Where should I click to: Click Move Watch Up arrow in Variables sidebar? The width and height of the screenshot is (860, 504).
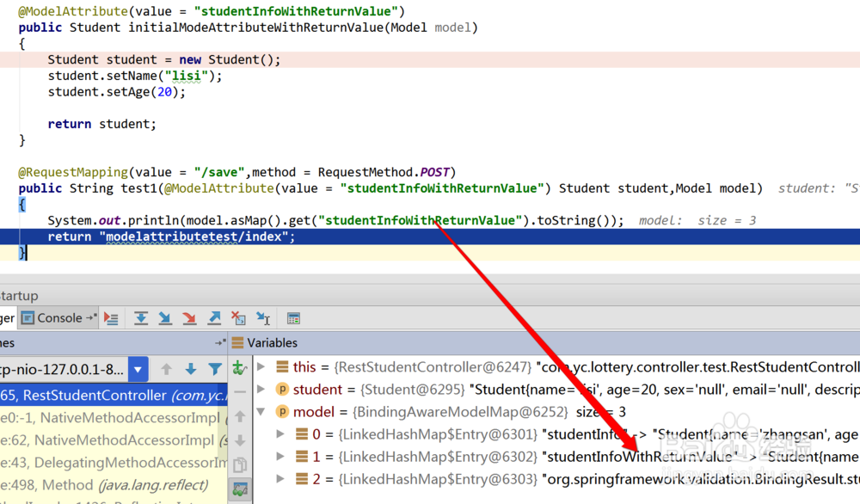240,417
